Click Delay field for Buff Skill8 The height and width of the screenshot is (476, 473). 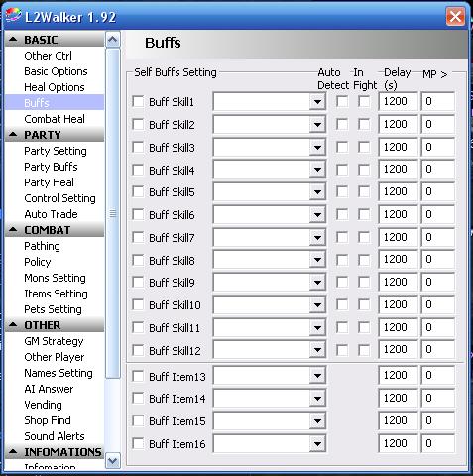coord(398,260)
